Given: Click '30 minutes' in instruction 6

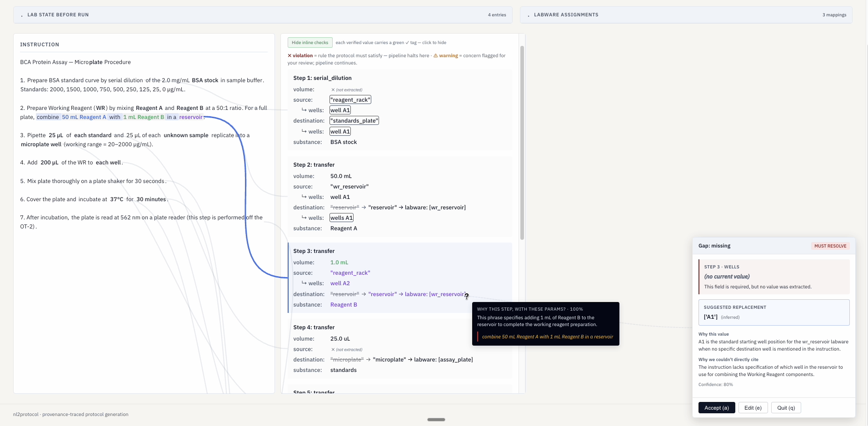Looking at the screenshot, I should click(x=151, y=199).
